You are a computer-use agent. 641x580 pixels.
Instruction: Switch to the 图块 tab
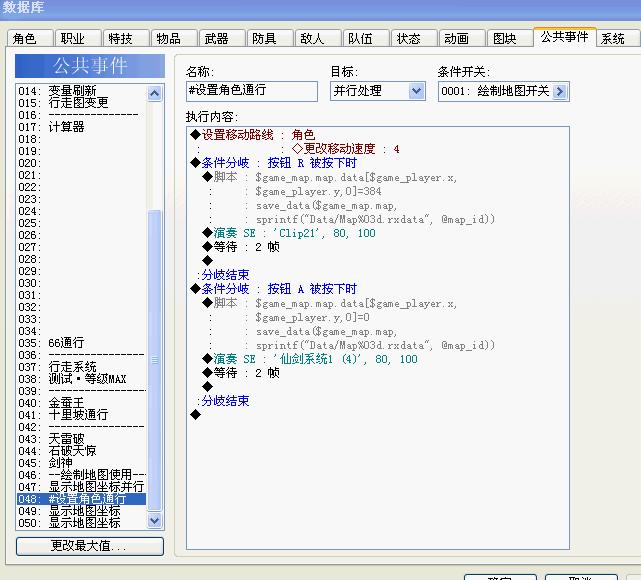click(x=511, y=38)
